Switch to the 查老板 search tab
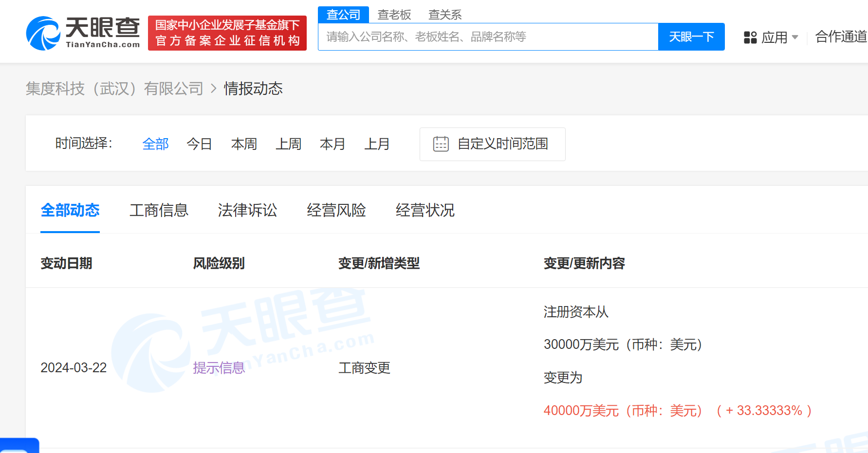Viewport: 868px width, 453px height. pos(394,15)
